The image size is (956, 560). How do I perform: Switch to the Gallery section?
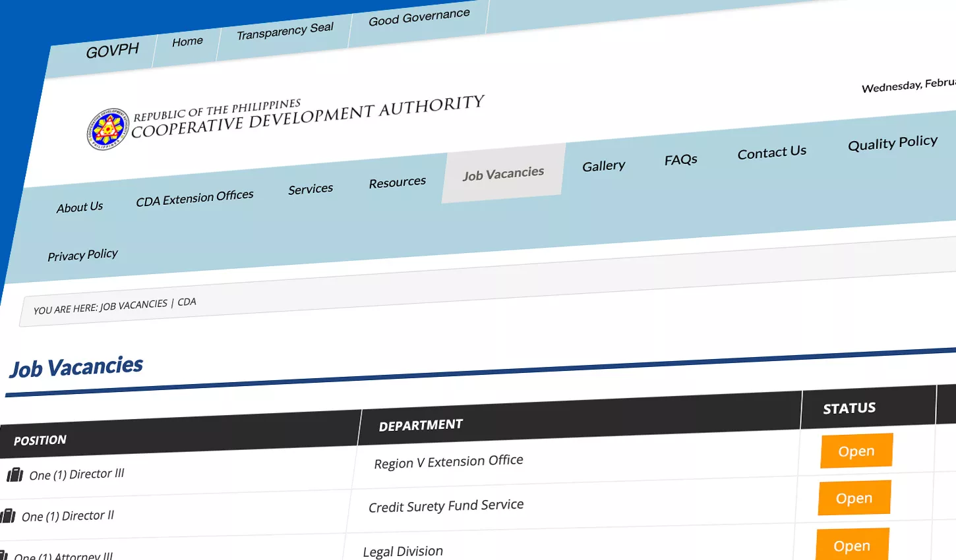coord(603,165)
